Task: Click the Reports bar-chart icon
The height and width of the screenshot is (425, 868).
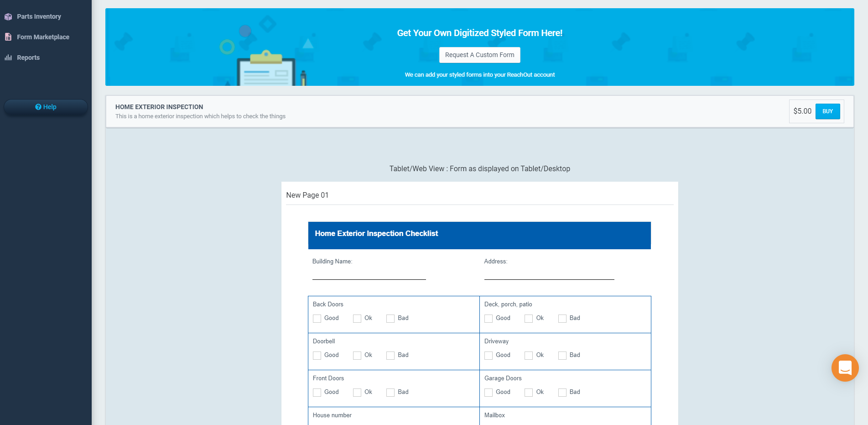Action: point(8,57)
